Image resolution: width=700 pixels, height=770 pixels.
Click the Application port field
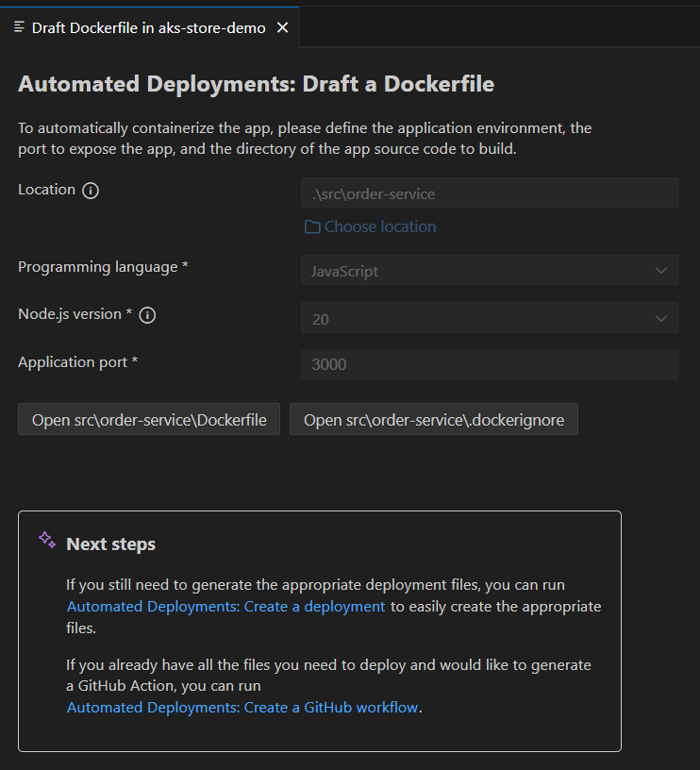[x=490, y=365]
